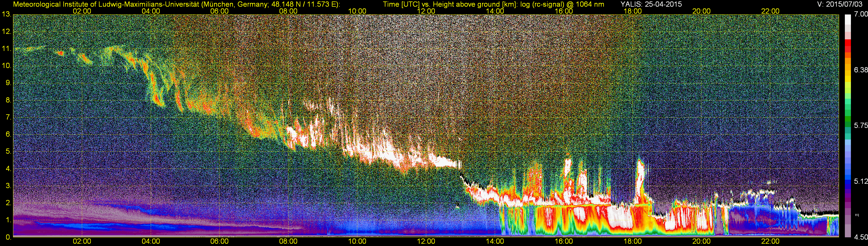
Task: Click the log (rc-signal) @ 1064 nm caption
Action: pos(562,4)
